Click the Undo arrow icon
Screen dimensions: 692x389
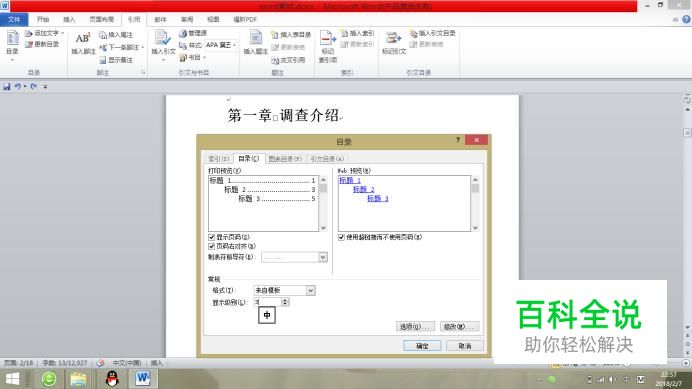point(18,87)
